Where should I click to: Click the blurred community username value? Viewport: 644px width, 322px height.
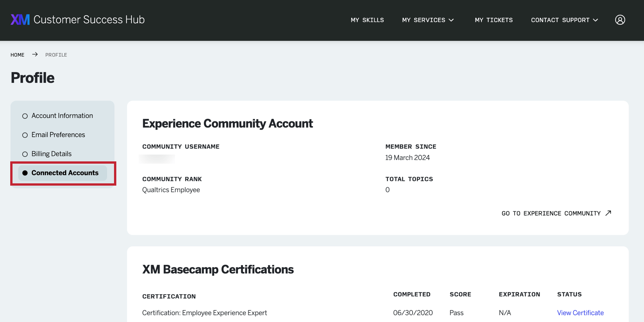click(x=157, y=158)
